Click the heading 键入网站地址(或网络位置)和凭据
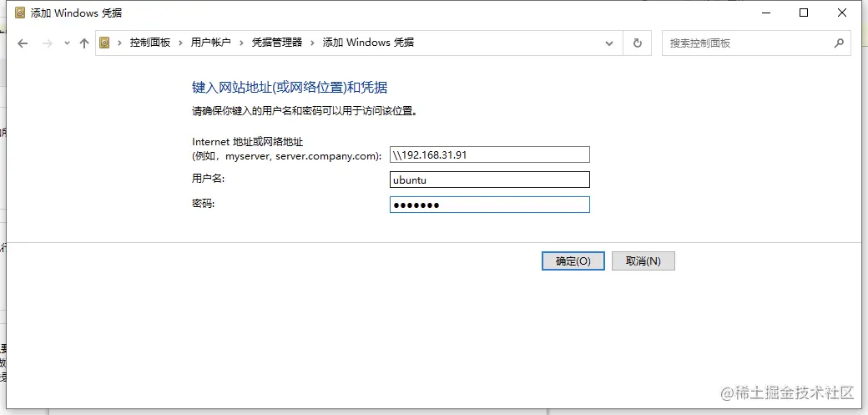The height and width of the screenshot is (415, 868). [290, 88]
